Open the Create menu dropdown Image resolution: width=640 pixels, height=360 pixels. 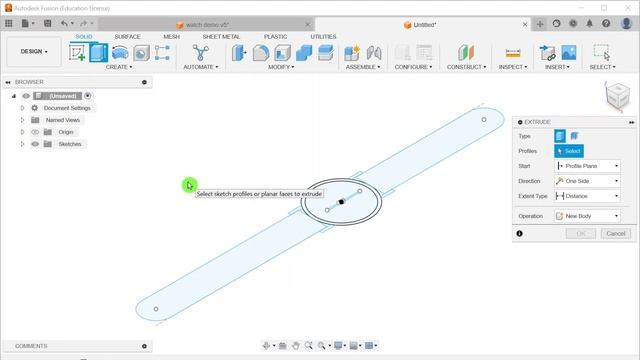pyautogui.click(x=119, y=67)
